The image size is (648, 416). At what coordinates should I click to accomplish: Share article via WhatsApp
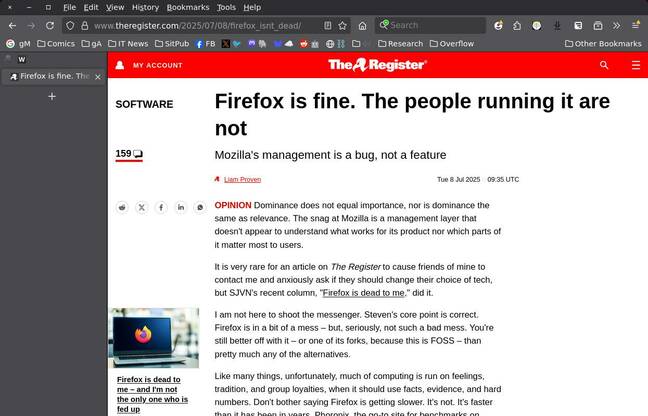tap(200, 207)
